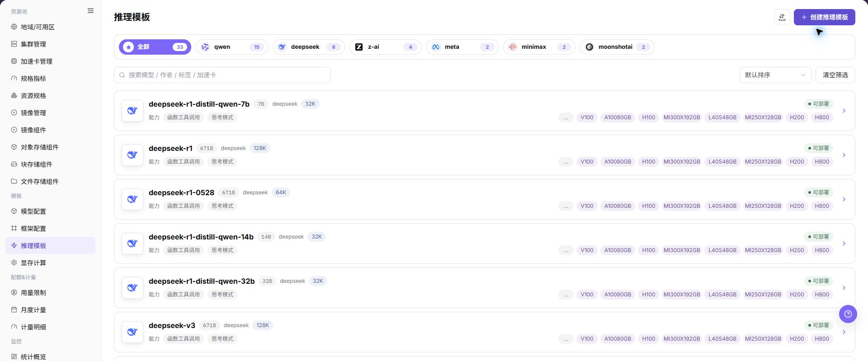Filter by the z-ai tab
868x361 pixels.
(x=386, y=47)
